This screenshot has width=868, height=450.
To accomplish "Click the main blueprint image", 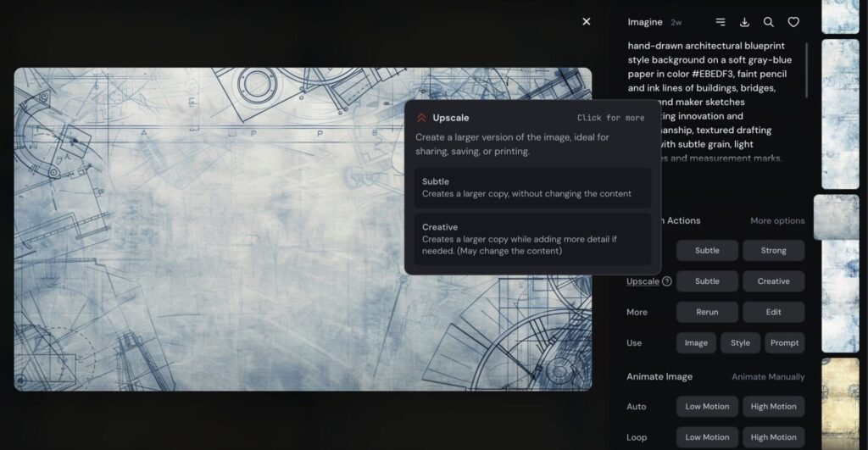I will (x=303, y=229).
